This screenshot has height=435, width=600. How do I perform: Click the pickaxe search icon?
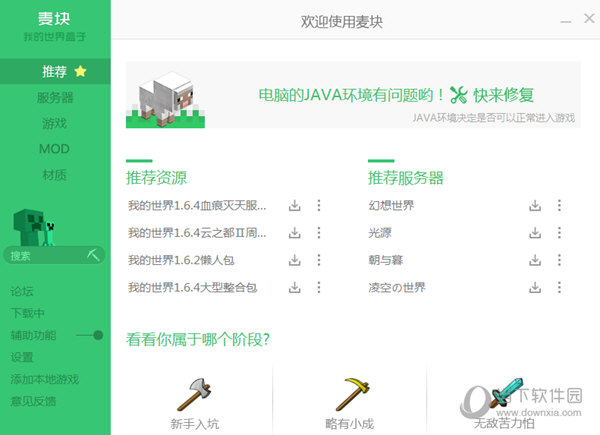click(x=93, y=254)
